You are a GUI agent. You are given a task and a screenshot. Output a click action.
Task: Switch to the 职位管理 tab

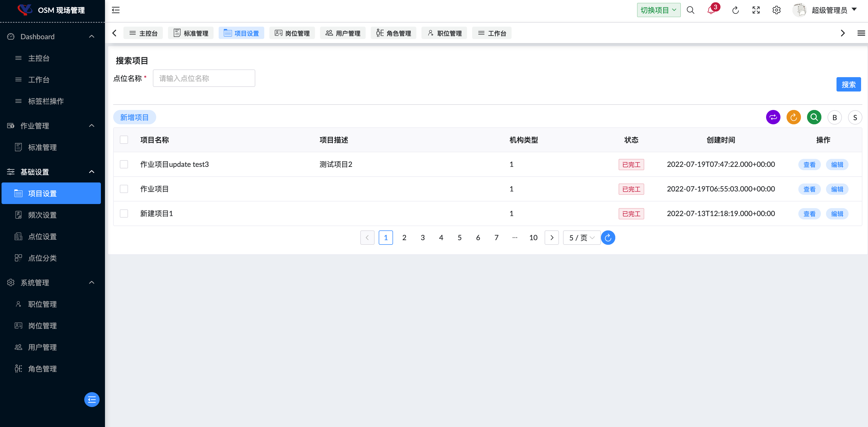click(444, 33)
